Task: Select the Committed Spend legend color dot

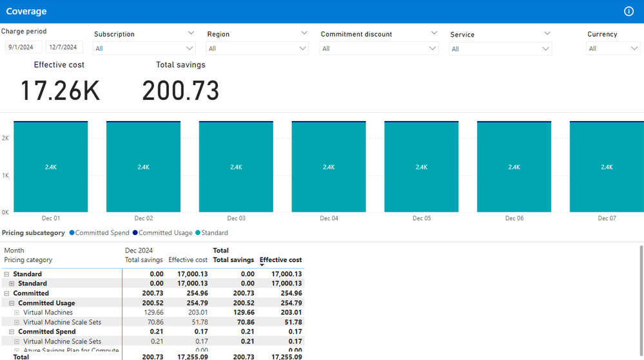Action: pyautogui.click(x=72, y=233)
